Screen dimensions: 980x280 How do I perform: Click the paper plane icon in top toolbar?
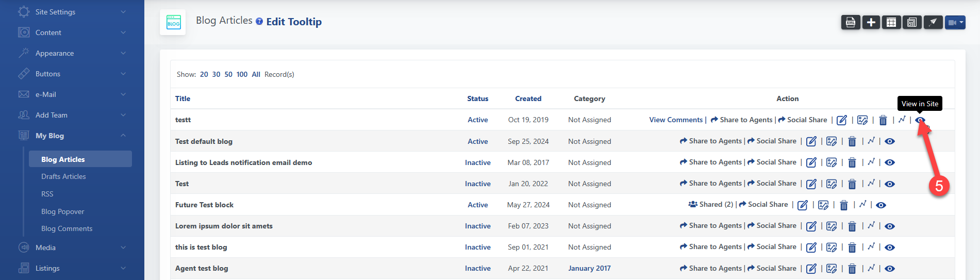click(x=933, y=23)
